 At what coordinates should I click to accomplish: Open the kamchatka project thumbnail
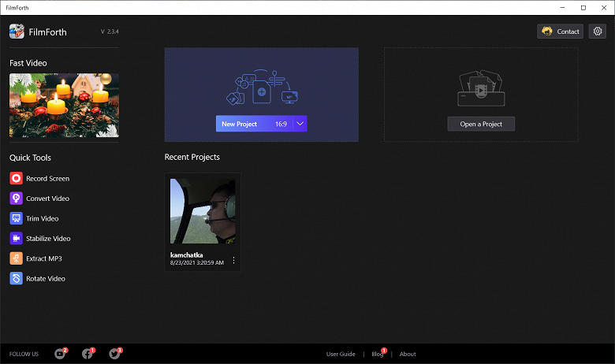(203, 211)
